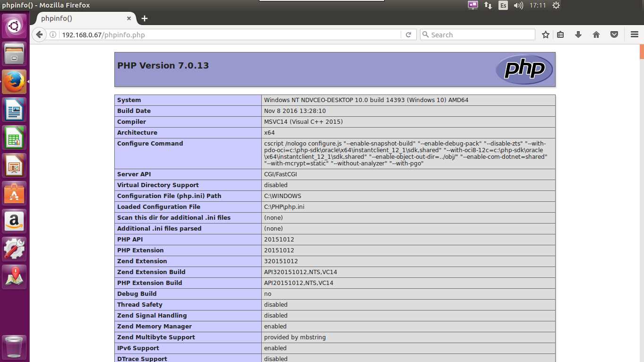The height and width of the screenshot is (362, 644).
Task: Open the downloads panel arrow
Action: [578, 34]
